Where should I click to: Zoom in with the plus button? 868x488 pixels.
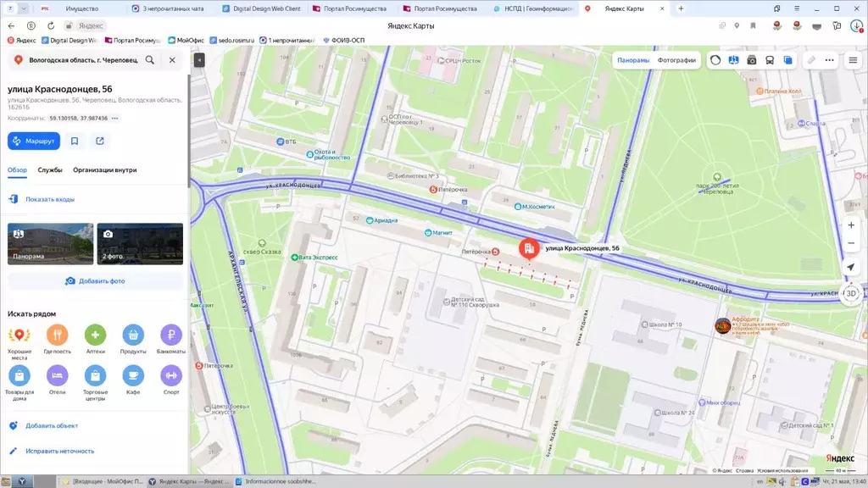click(851, 225)
